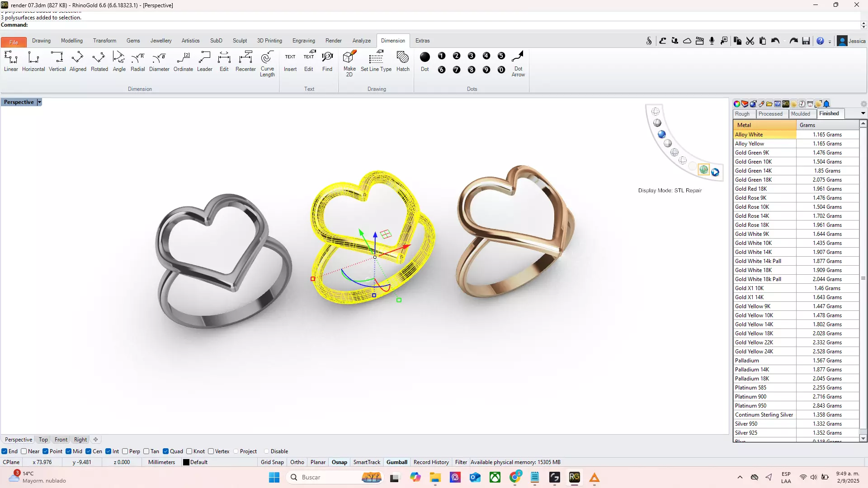The height and width of the screenshot is (488, 868).
Task: Toggle the Quad osnap checkbox
Action: tap(166, 451)
